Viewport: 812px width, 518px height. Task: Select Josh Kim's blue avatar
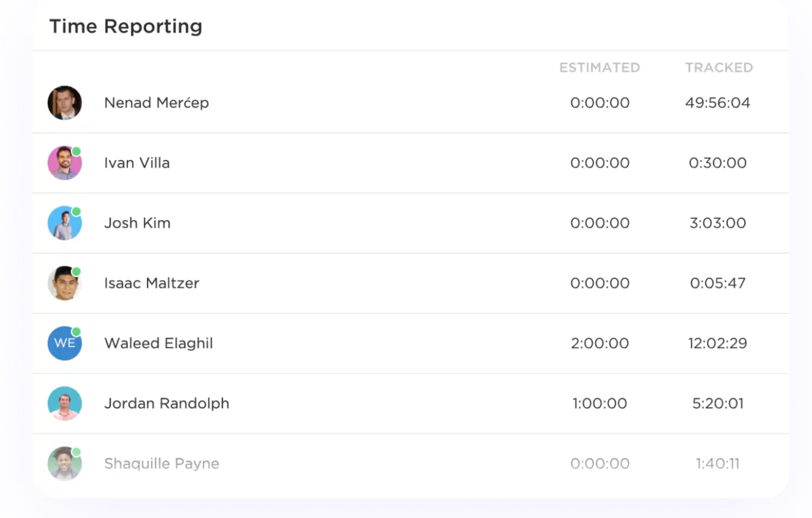tap(65, 223)
